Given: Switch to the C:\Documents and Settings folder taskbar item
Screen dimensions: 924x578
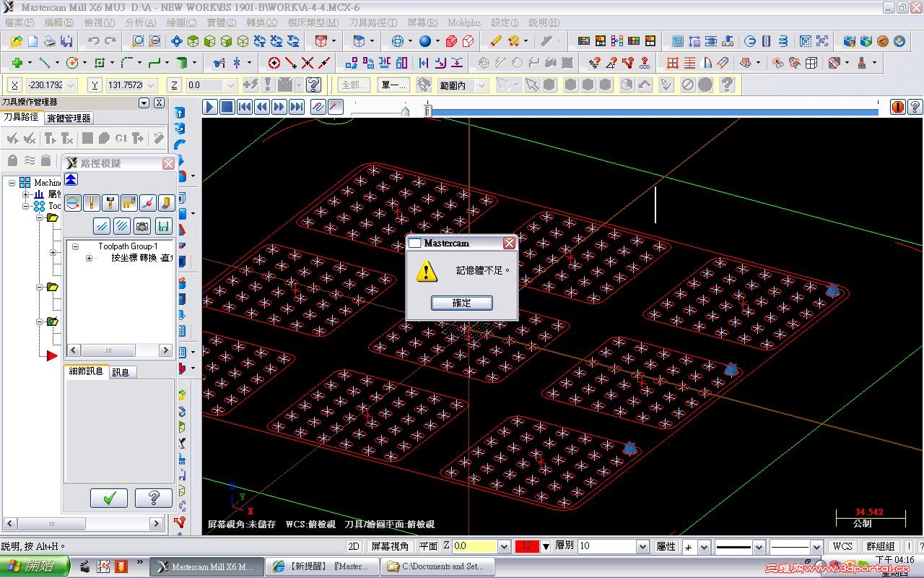Looking at the screenshot, I should [x=438, y=566].
